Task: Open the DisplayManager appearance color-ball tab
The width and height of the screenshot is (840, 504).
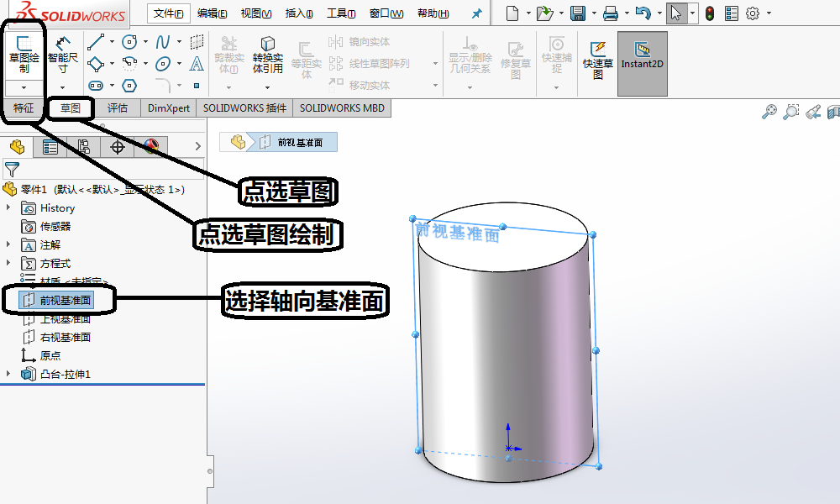Action: pyautogui.click(x=150, y=147)
